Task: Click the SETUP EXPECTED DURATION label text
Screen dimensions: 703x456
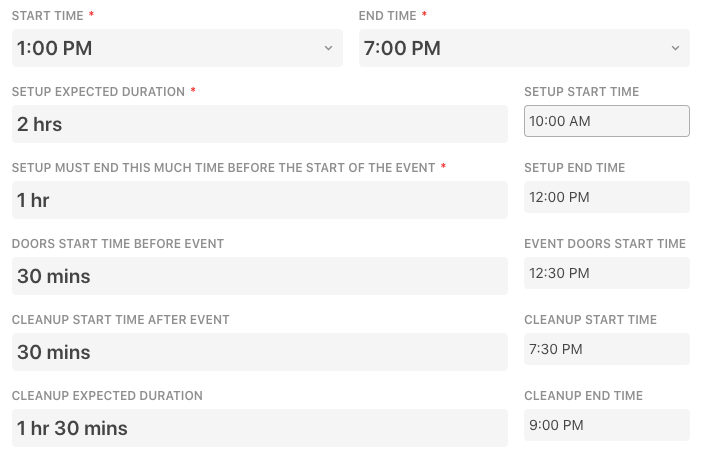Action: [98, 92]
